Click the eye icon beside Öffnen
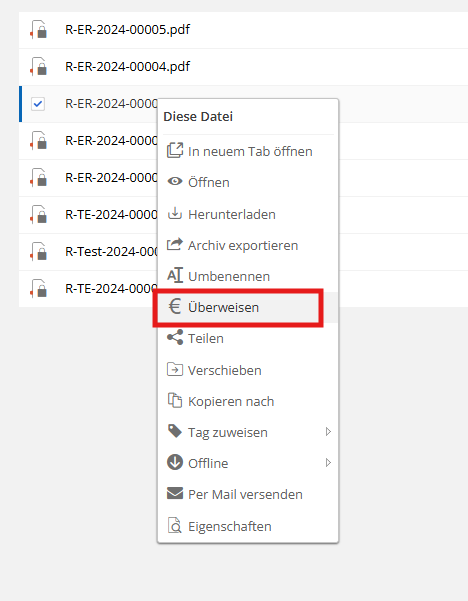Screen dimensions: 468x601 [175, 181]
